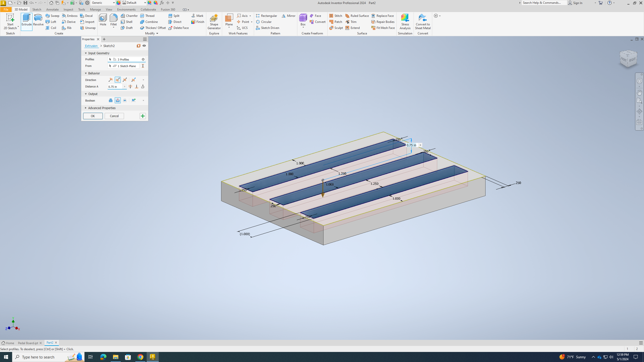644x362 pixels.
Task: Select the Rectangular pattern tool
Action: pyautogui.click(x=267, y=16)
